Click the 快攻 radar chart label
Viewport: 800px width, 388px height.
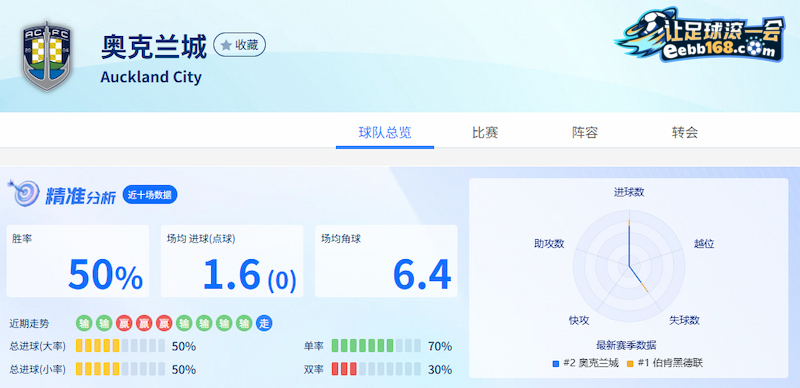tap(579, 320)
